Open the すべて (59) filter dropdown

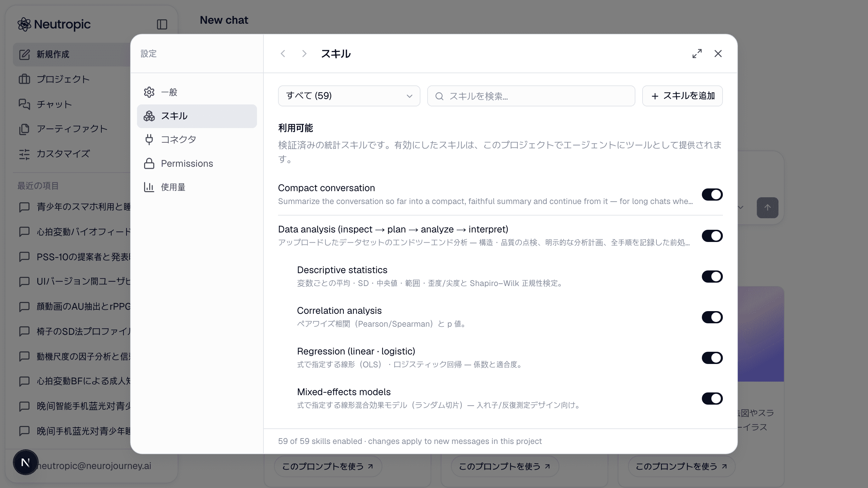pyautogui.click(x=349, y=96)
